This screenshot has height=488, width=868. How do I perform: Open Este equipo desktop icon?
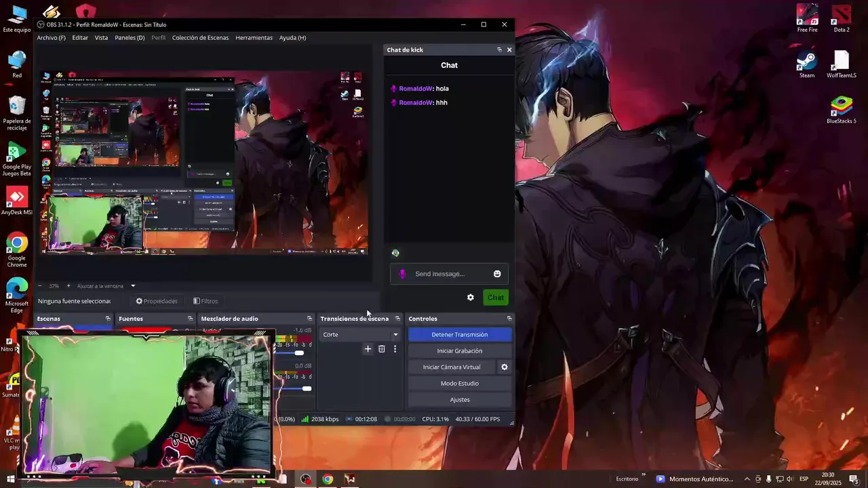(x=17, y=20)
